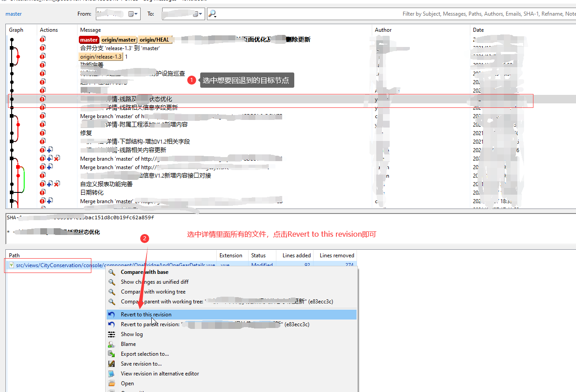This screenshot has height=392, width=576.
Task: Click the master branch link
Action: pyautogui.click(x=13, y=14)
